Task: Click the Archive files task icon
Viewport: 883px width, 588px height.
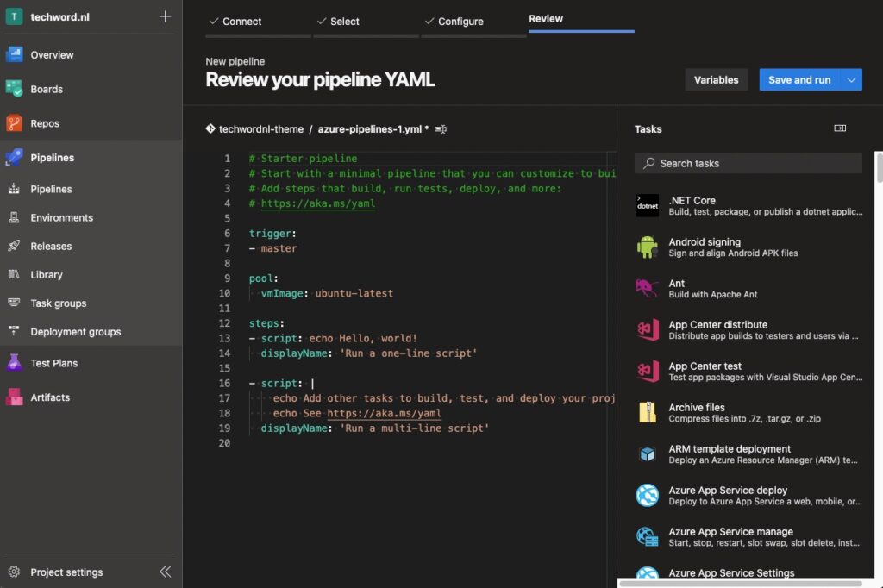Action: tap(647, 413)
